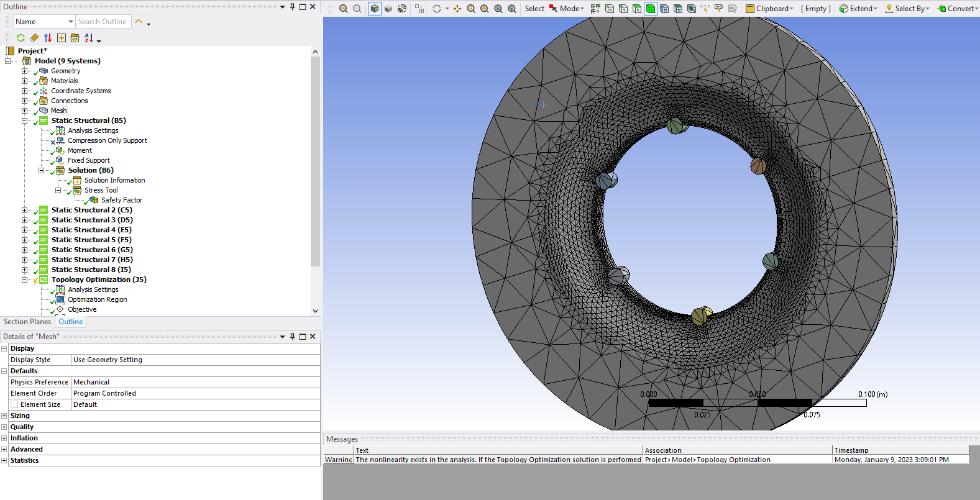The height and width of the screenshot is (500, 980).
Task: Click the Zoom to Fit icon
Action: [x=471, y=9]
